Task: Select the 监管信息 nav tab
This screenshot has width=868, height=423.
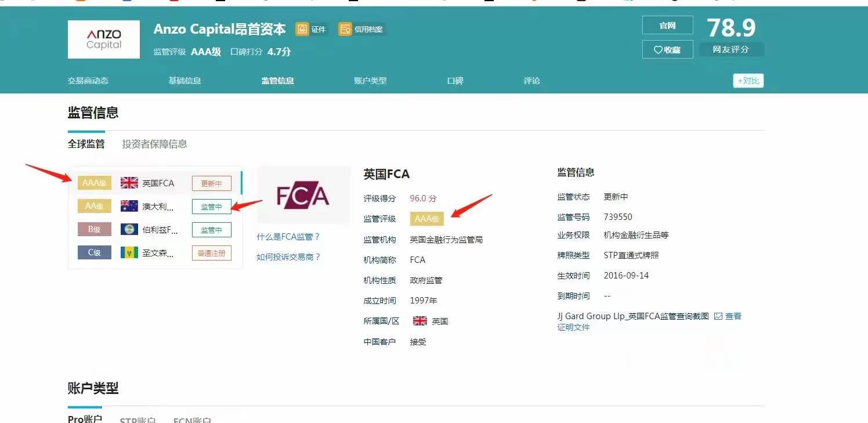Action: pos(278,81)
